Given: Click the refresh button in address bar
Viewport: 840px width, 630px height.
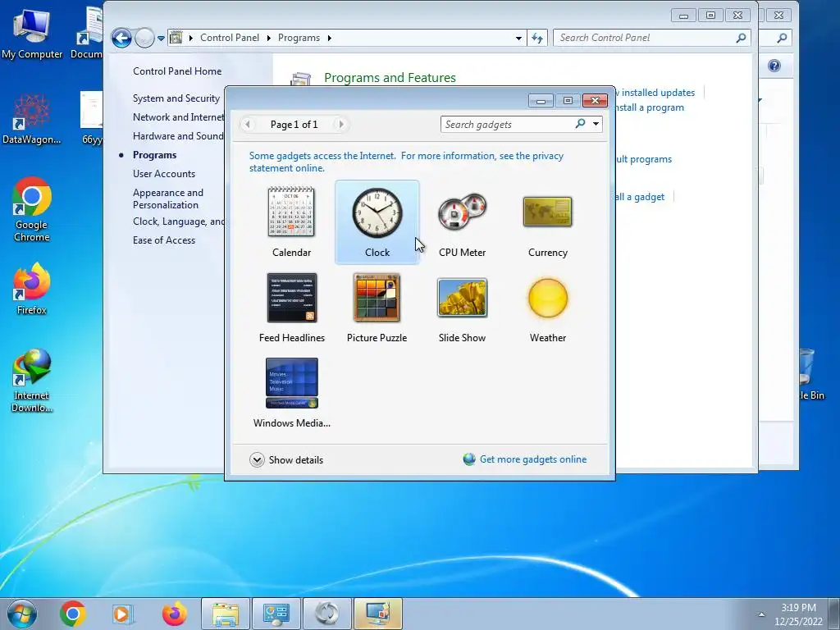Looking at the screenshot, I should click(x=537, y=38).
